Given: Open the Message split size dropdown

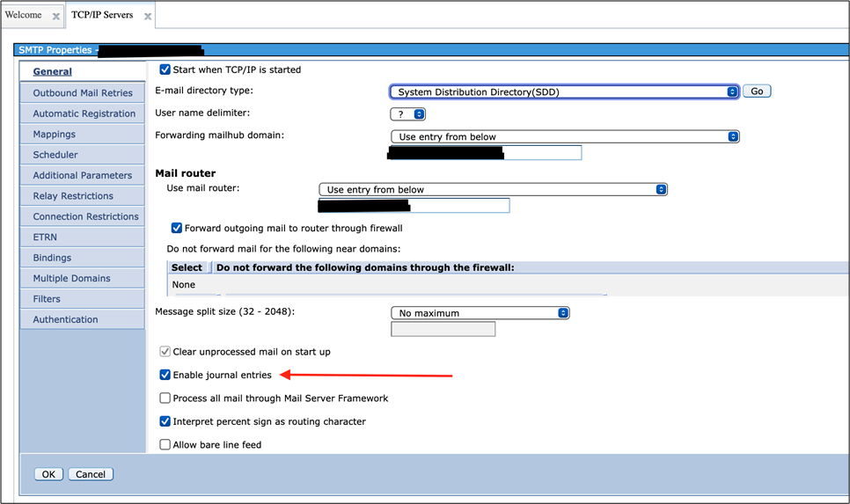Looking at the screenshot, I should (480, 313).
